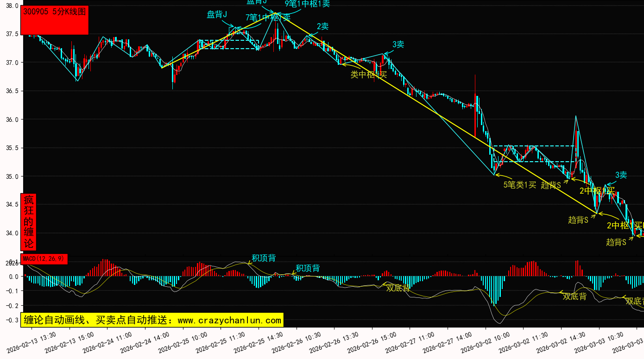The width and height of the screenshot is (644, 359).
Task: Click the MACD(12,26,9) indicator label
Action: tap(45, 259)
